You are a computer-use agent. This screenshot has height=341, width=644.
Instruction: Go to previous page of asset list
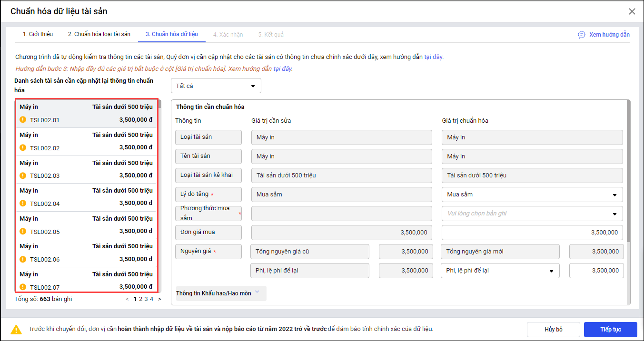click(x=127, y=299)
